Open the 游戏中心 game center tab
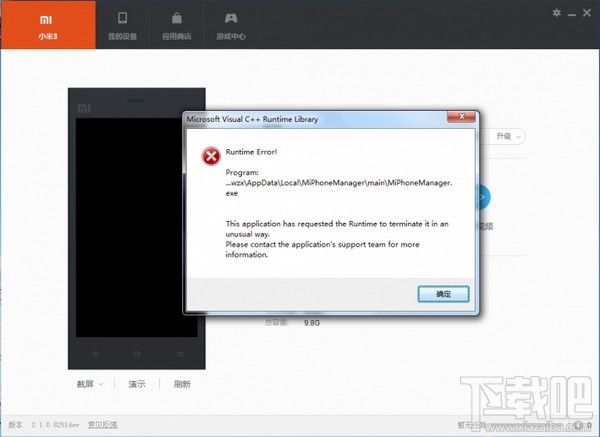Image resolution: width=600 pixels, height=437 pixels. click(x=231, y=26)
